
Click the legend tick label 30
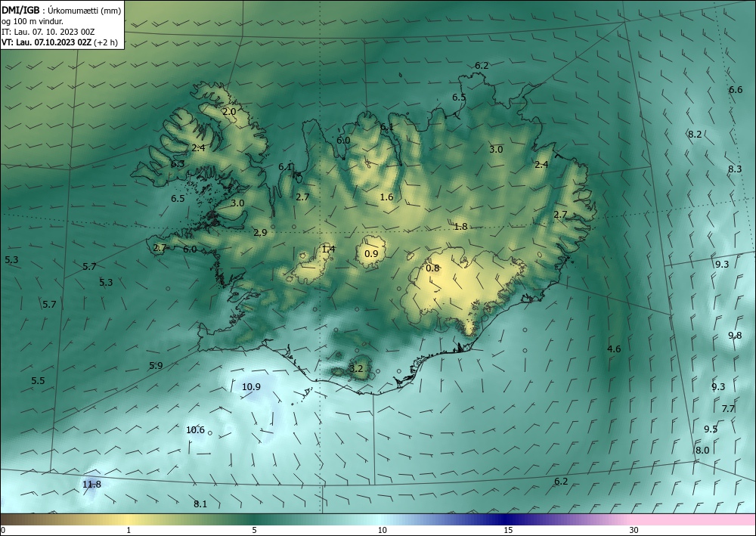pyautogui.click(x=634, y=530)
